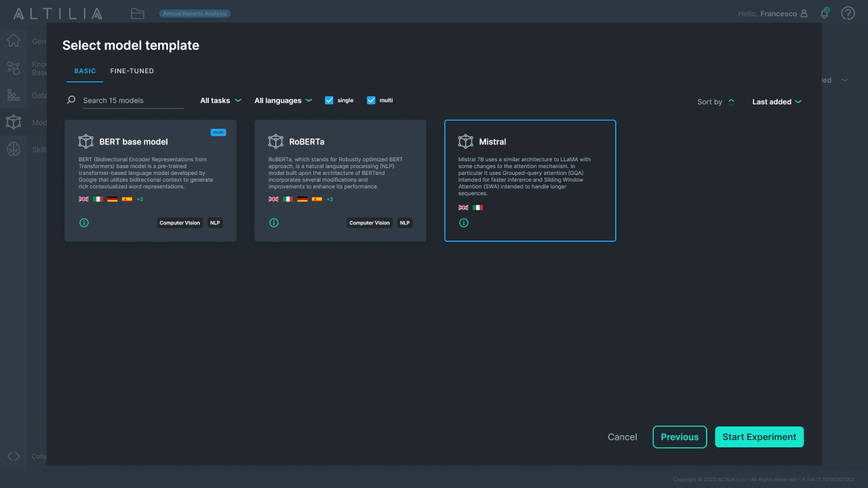Click Annual Reports Analysis project tag
The width and height of the screenshot is (868, 488).
pos(195,14)
